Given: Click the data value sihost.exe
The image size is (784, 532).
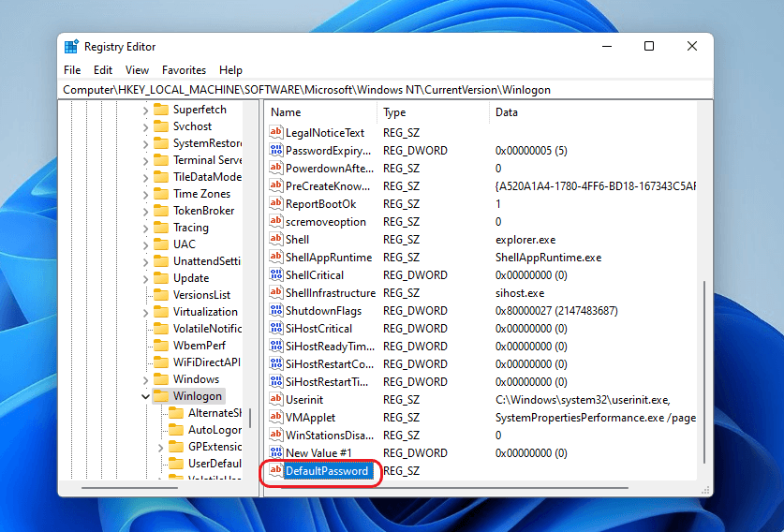Looking at the screenshot, I should tap(520, 293).
